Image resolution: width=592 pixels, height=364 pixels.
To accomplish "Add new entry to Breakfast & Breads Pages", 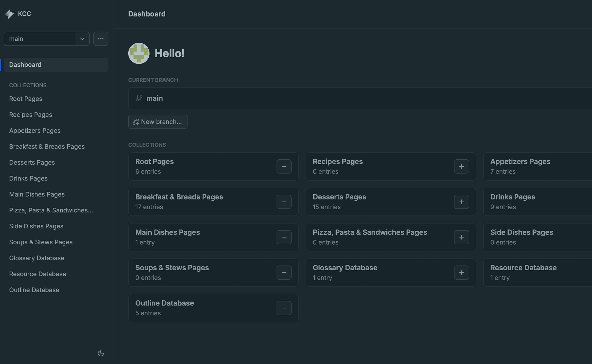I will pos(284,202).
